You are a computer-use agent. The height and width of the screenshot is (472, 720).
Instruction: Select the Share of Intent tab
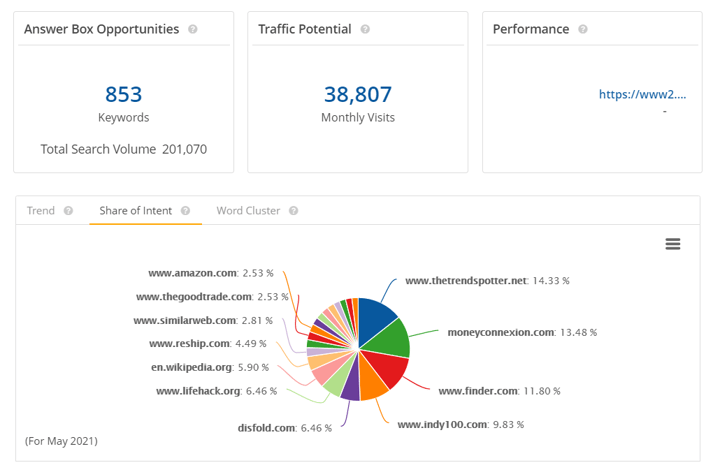[x=135, y=211]
